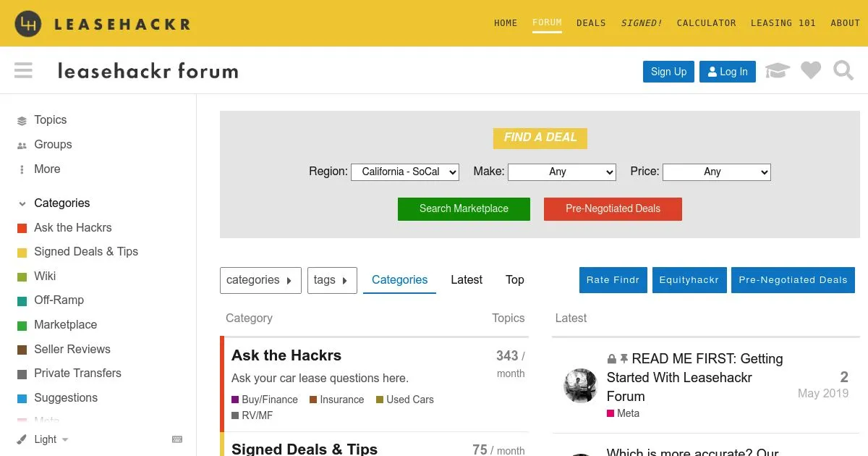
Task: Open the search magnifier icon
Action: point(843,71)
